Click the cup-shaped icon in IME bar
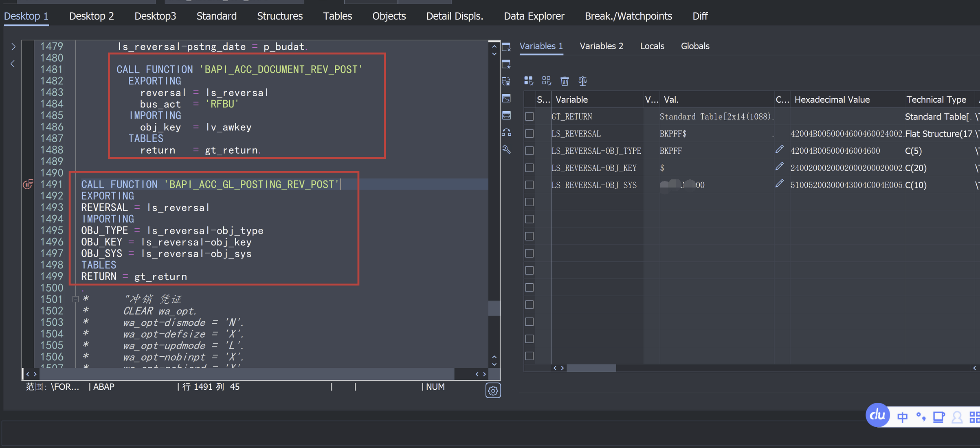Image resolution: width=980 pixels, height=448 pixels. 939,417
